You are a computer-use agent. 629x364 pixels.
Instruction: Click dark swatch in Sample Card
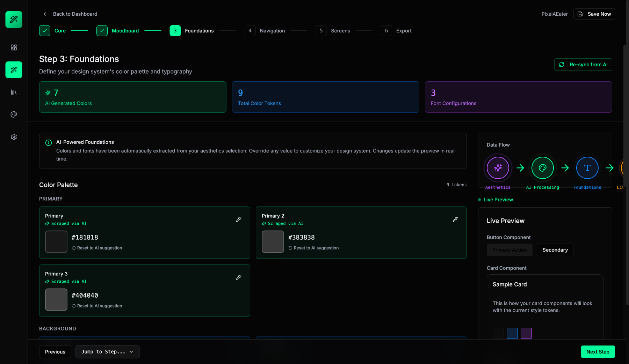point(498,333)
